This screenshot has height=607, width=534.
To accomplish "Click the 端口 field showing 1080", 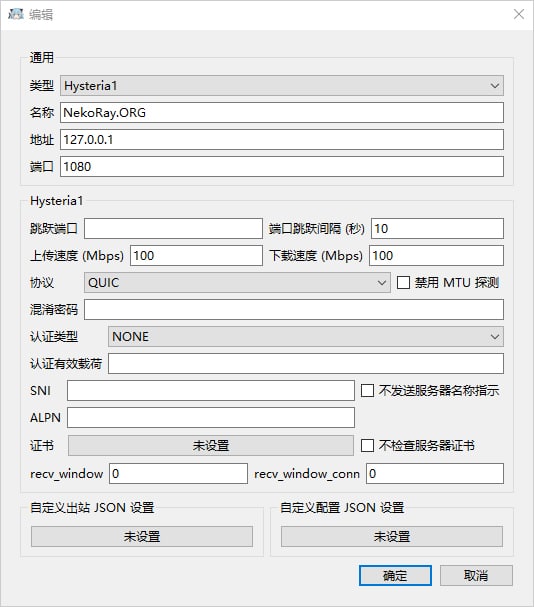I will pos(282,166).
